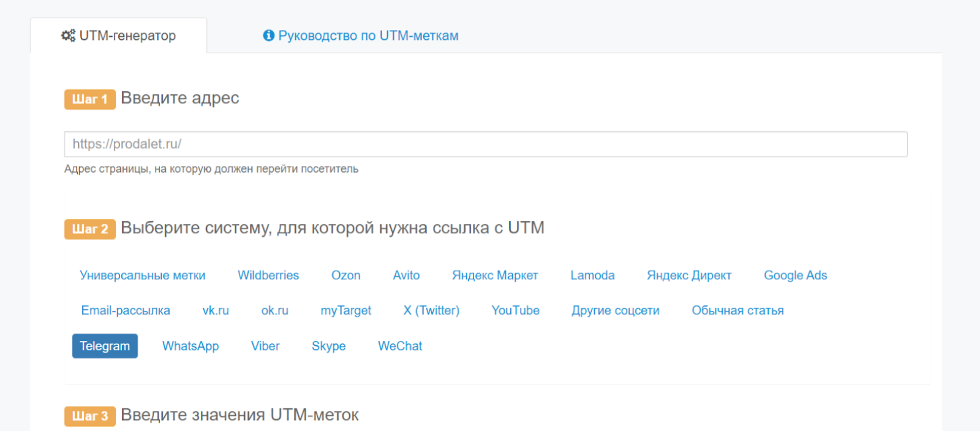The width and height of the screenshot is (980, 431).
Task: Click the Шаг 2 orange badge
Action: tap(90, 229)
